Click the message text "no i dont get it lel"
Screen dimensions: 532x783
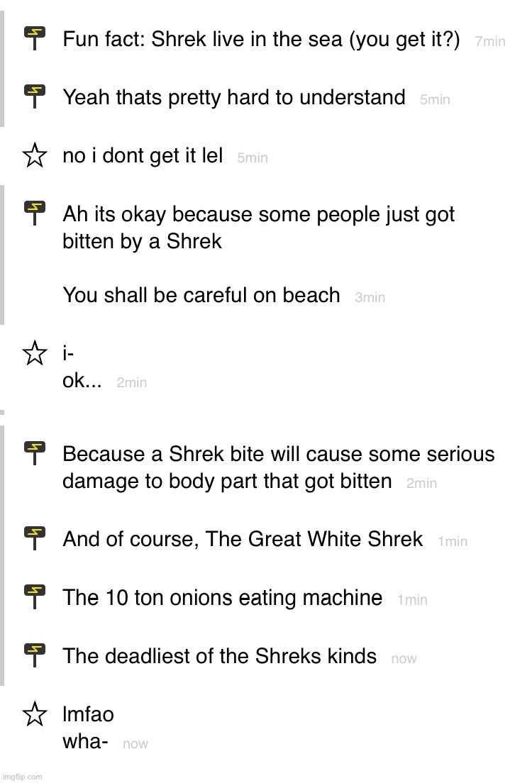point(143,155)
